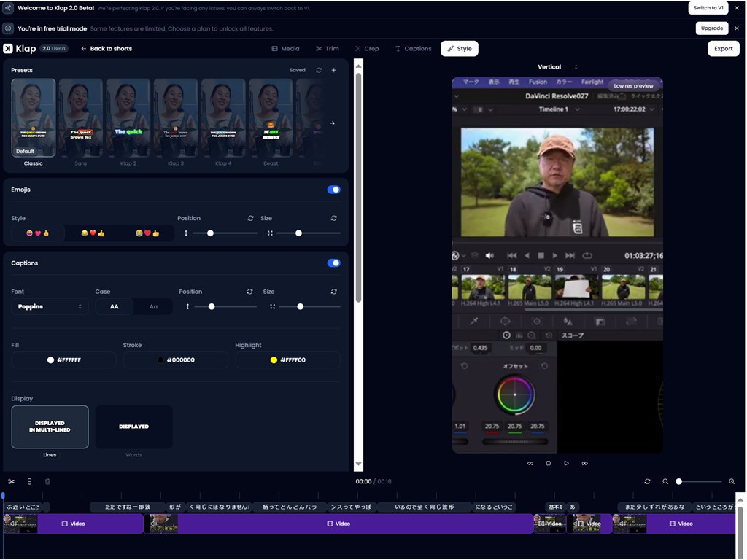The image size is (747, 560).
Task: Reset the Emojis size
Action: 334,218
